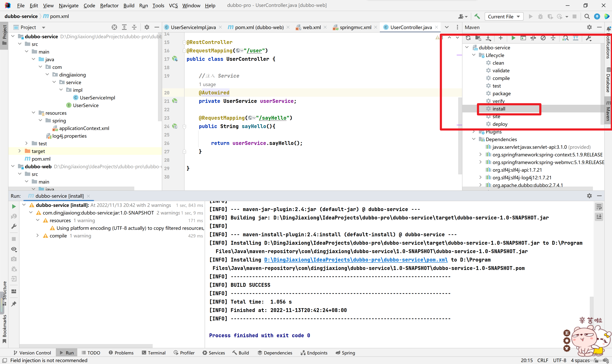
Task: Click Select Opened File target icon
Action: coord(114,27)
